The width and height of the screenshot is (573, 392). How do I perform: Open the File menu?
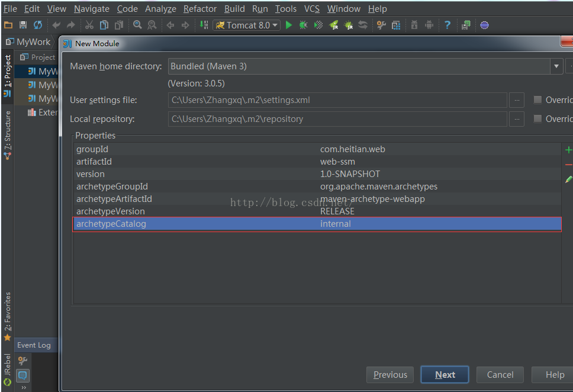10,8
